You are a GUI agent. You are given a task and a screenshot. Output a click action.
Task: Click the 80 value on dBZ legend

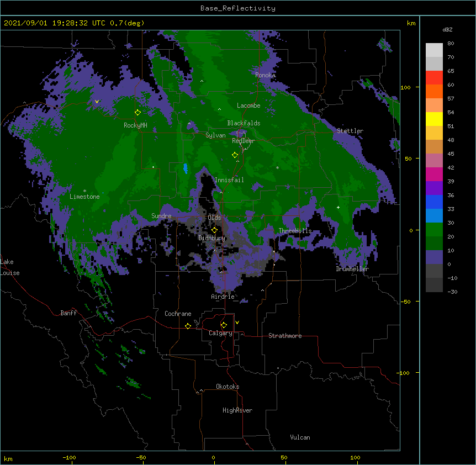(451, 44)
